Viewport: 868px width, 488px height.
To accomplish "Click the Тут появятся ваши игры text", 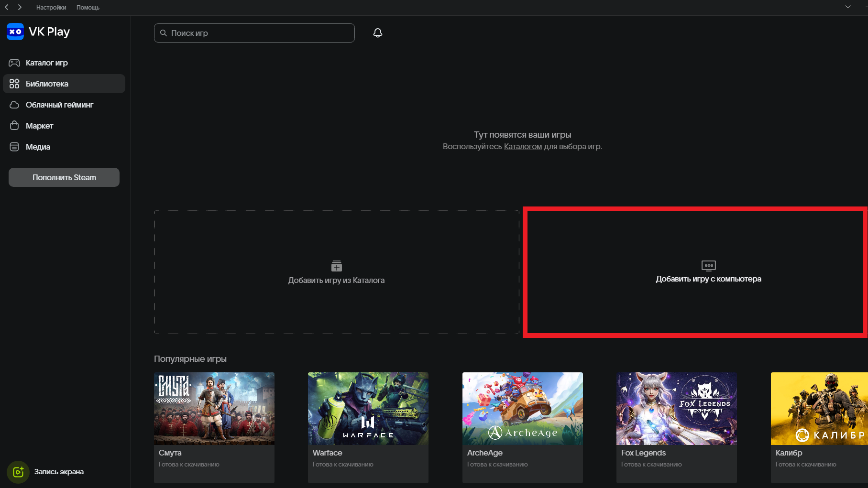I will point(523,135).
